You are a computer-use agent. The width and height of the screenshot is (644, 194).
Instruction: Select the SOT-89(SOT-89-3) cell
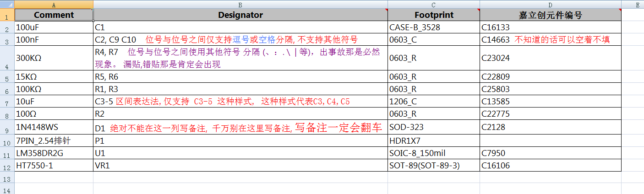click(x=433, y=166)
